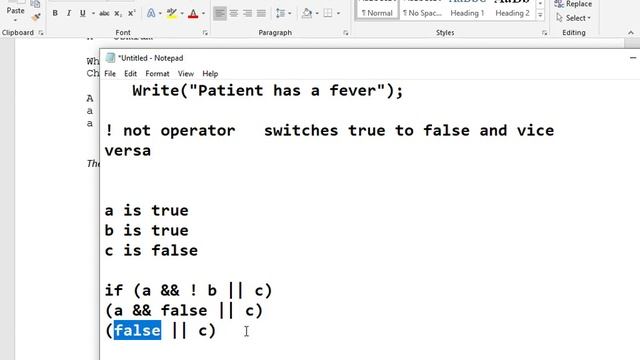Apply the Heading 2 style
Image resolution: width=640 pixels, height=360 pixels.
512,10
